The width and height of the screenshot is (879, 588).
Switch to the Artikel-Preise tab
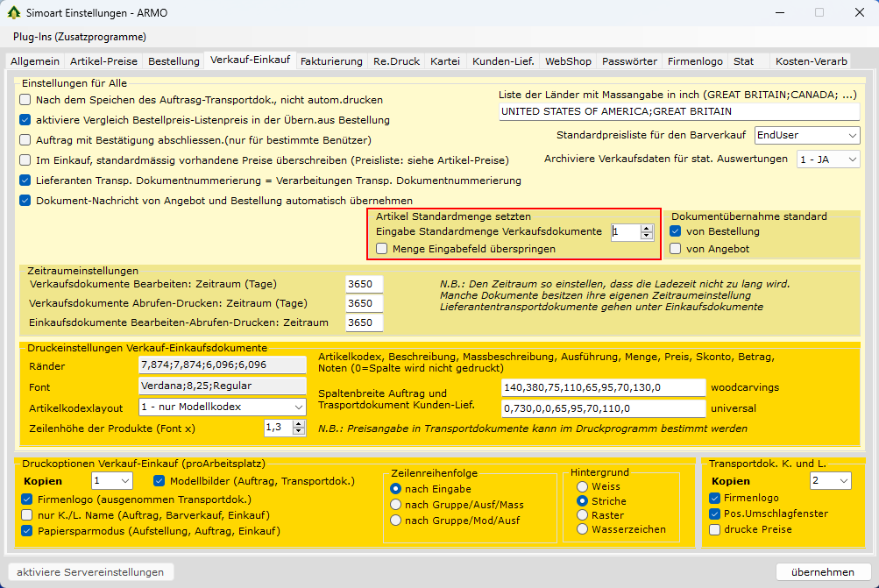click(x=103, y=61)
